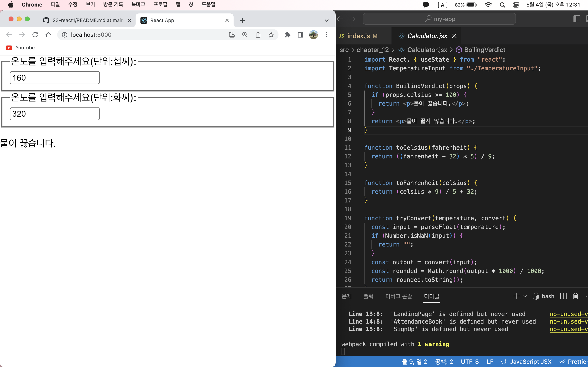Image resolution: width=588 pixels, height=367 pixels.
Task: Open the 북마크 menu in the menu bar
Action: (x=138, y=4)
